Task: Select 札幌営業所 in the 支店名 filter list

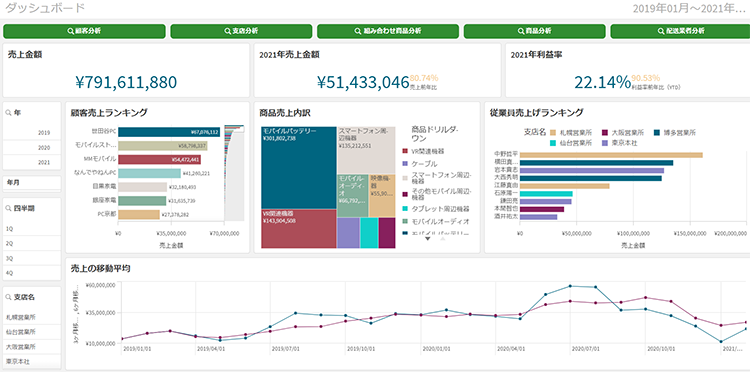Action: pyautogui.click(x=32, y=317)
